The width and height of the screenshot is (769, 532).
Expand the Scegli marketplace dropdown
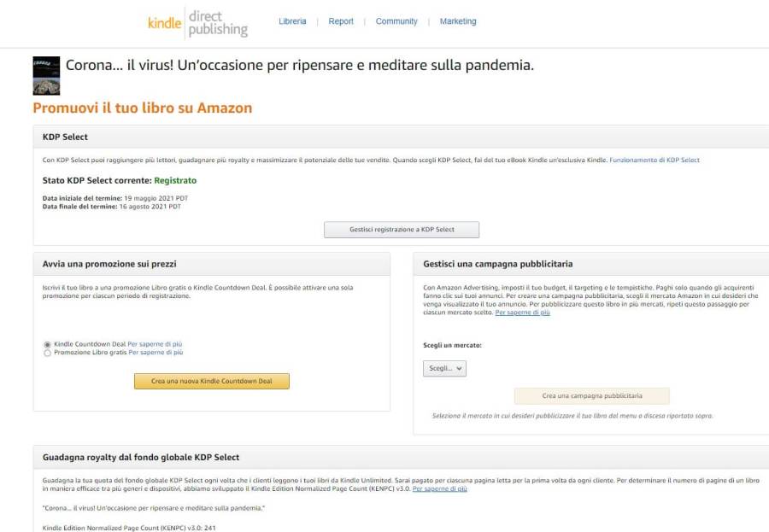(444, 369)
